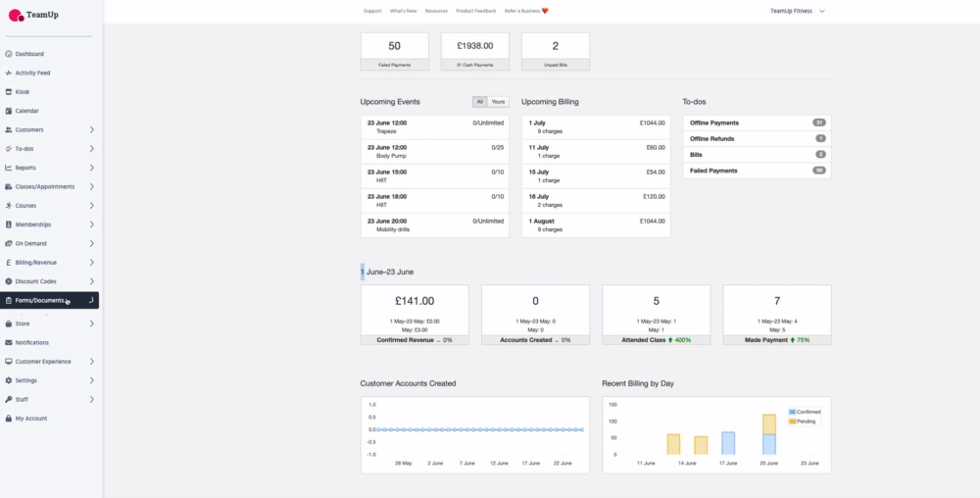980x498 pixels.
Task: Expand the Reports submenu chevron
Action: pos(91,168)
